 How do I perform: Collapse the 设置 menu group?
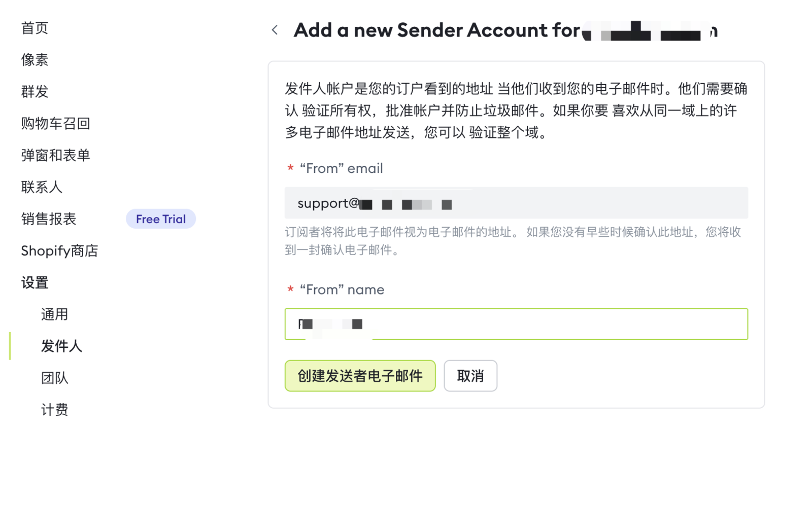(x=35, y=282)
